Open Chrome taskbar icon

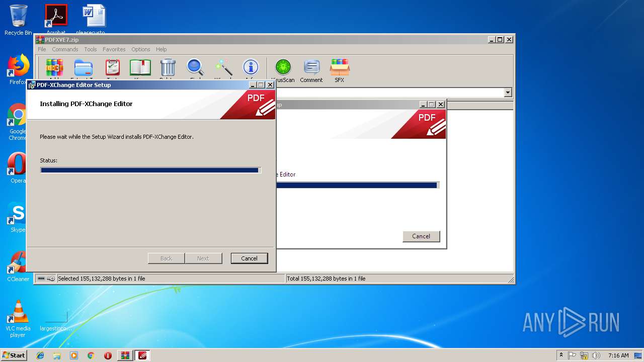tap(91, 355)
